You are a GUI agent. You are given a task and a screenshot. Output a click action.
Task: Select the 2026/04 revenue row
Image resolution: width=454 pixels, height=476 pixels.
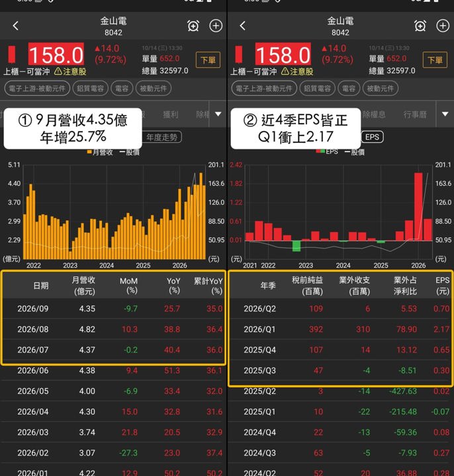coord(113,412)
